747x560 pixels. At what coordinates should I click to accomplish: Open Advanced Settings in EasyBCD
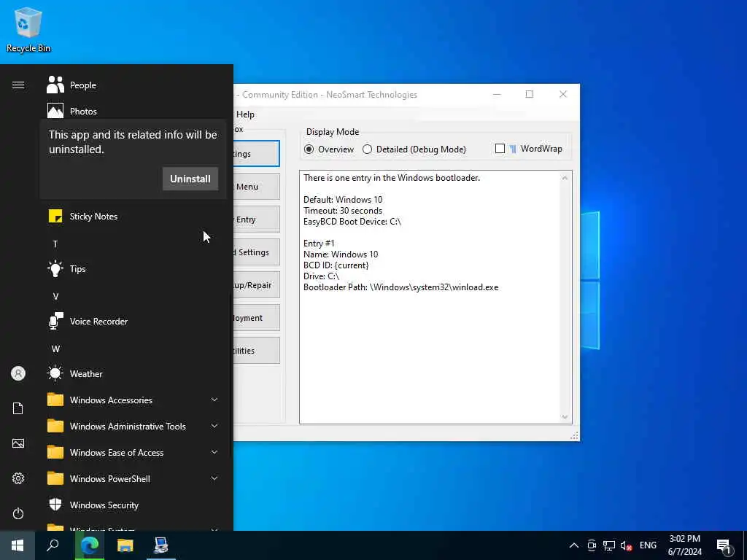click(x=256, y=252)
